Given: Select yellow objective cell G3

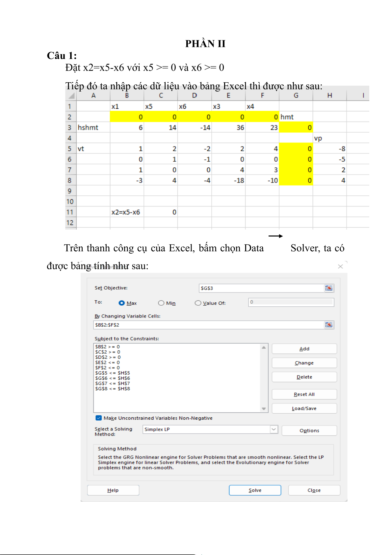Looking at the screenshot, I should [296, 128].
